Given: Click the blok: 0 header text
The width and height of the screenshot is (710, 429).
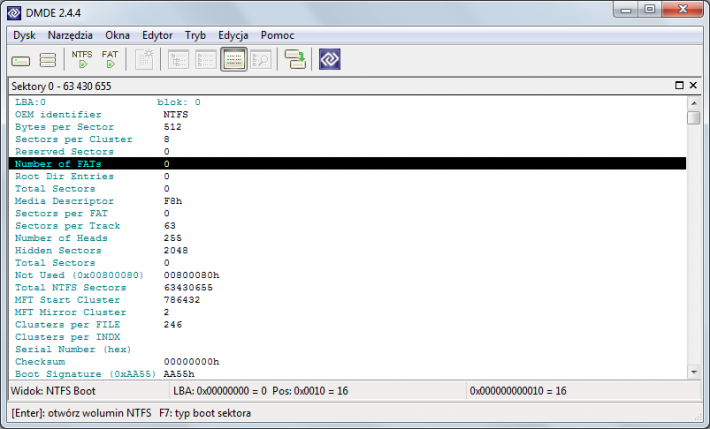Looking at the screenshot, I should [x=179, y=102].
